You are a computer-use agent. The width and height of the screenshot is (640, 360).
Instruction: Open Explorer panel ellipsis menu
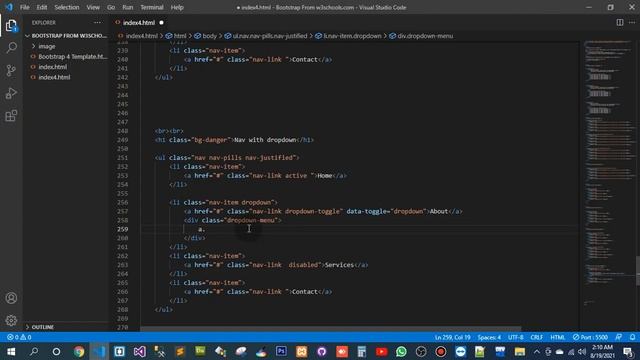97,22
